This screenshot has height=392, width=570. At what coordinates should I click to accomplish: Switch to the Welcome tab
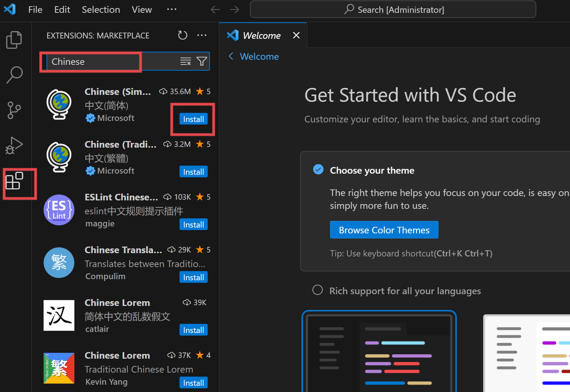[x=263, y=35]
